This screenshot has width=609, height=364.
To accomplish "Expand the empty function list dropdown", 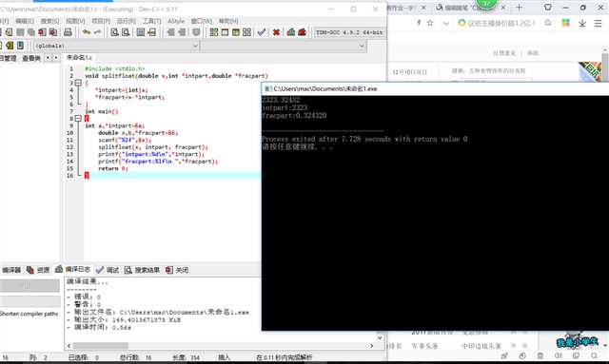I will pos(284,46).
